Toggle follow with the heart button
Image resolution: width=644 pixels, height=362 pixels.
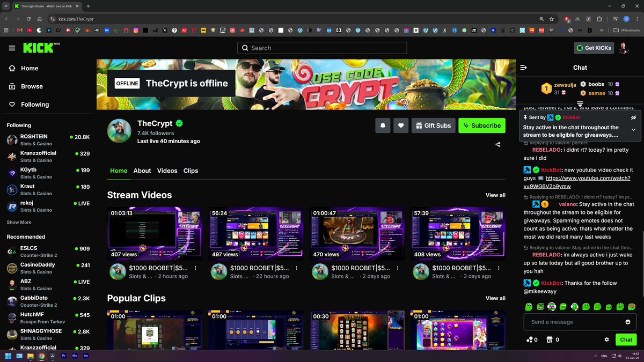[401, 125]
